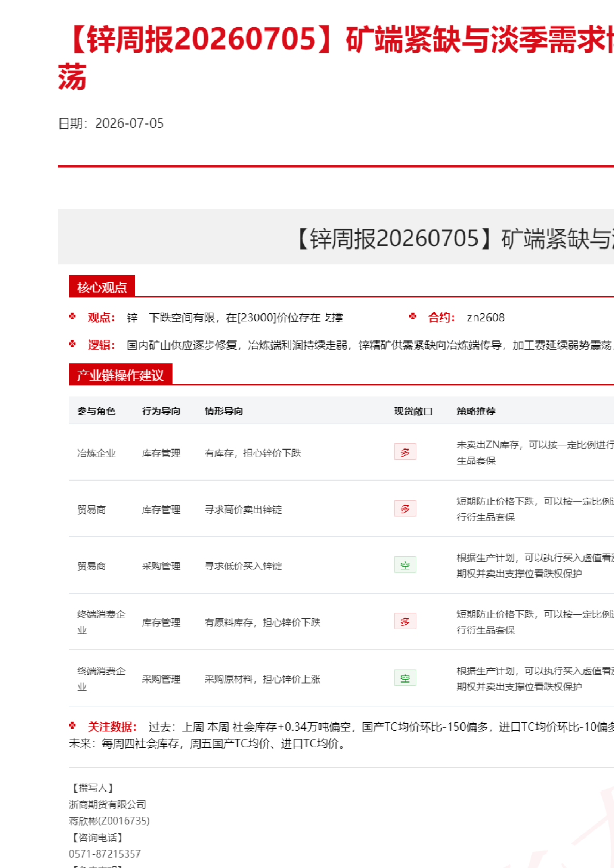Click the 关注数据 label
The width and height of the screenshot is (614, 868).
(x=112, y=726)
